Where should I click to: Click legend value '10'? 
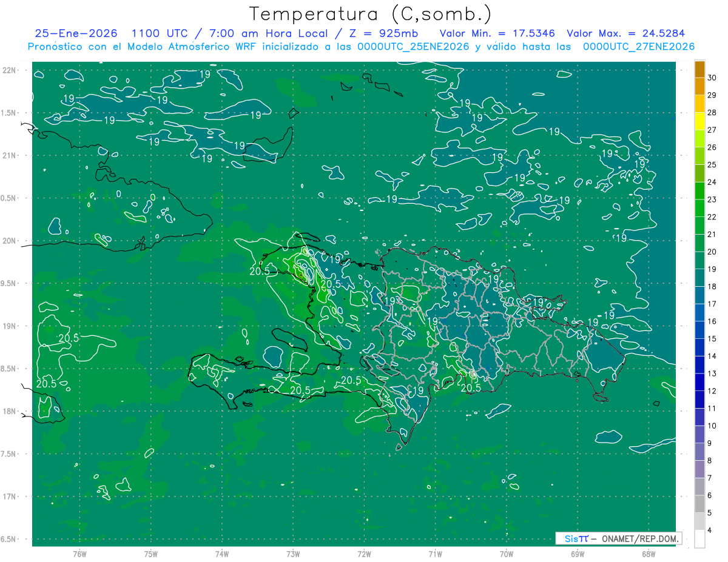(712, 426)
